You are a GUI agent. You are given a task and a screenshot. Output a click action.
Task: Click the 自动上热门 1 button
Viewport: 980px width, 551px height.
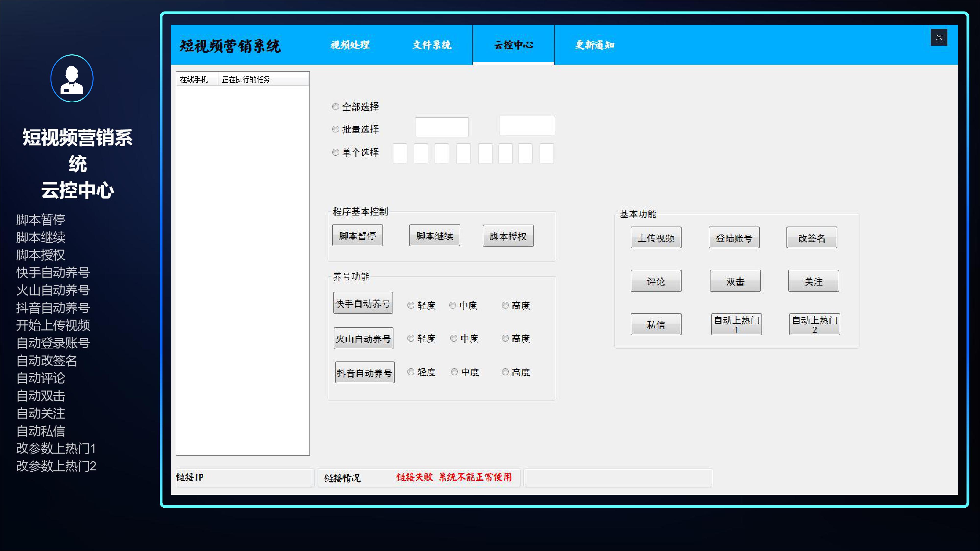coord(736,324)
